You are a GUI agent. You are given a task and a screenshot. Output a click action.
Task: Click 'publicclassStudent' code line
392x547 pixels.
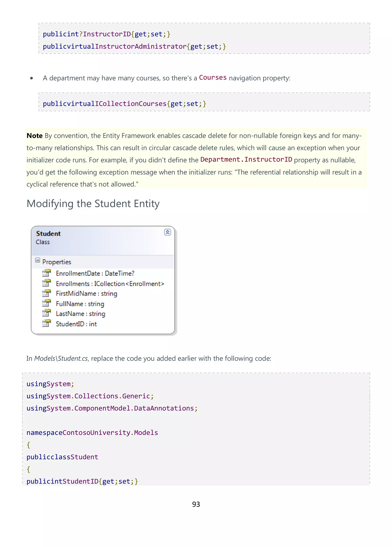point(62,457)
